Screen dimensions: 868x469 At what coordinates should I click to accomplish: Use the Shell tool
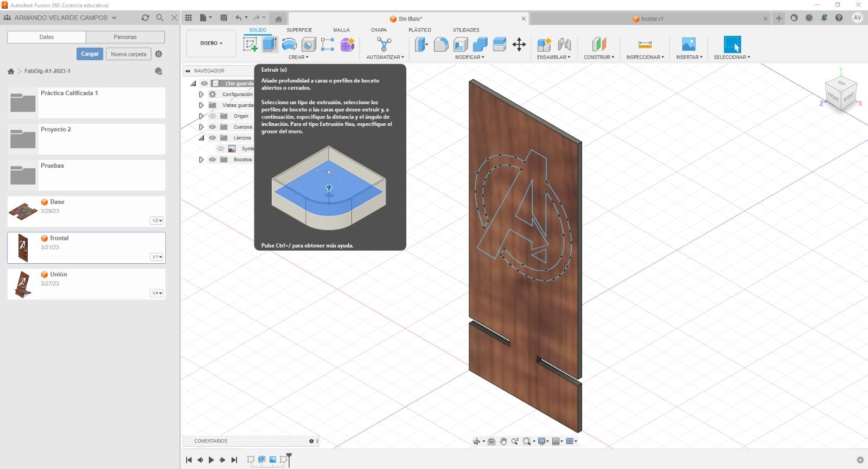point(461,45)
